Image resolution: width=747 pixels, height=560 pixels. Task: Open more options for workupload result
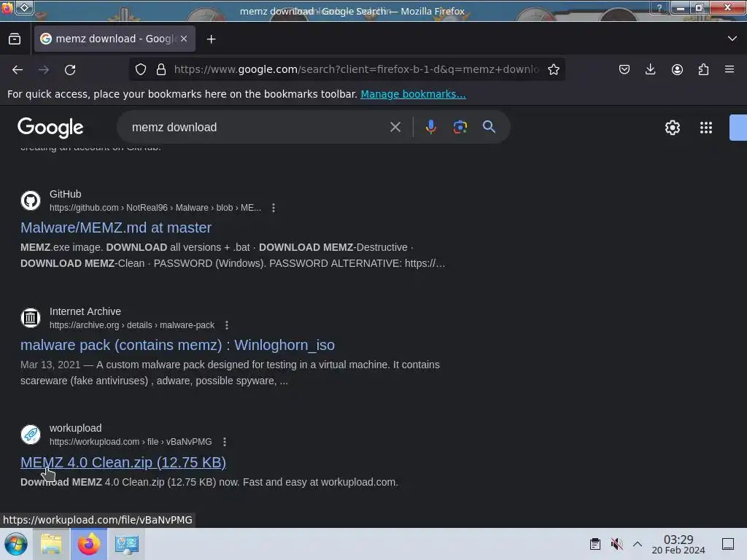click(x=225, y=442)
